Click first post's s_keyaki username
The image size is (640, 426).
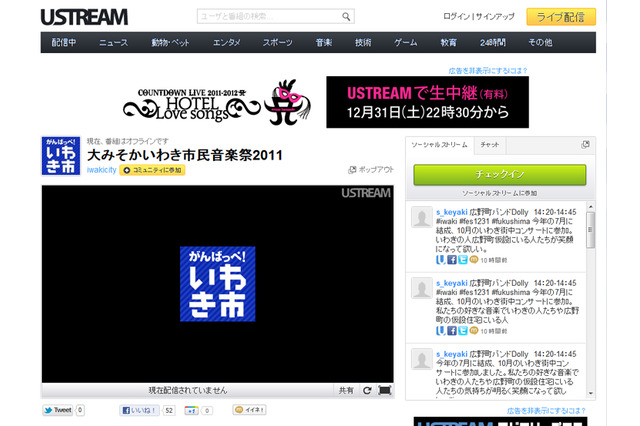pos(451,212)
